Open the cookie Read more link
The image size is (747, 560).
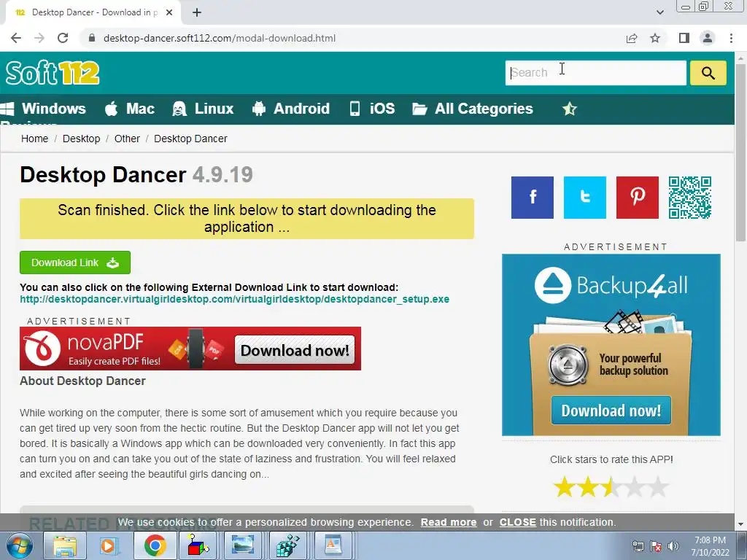point(449,522)
